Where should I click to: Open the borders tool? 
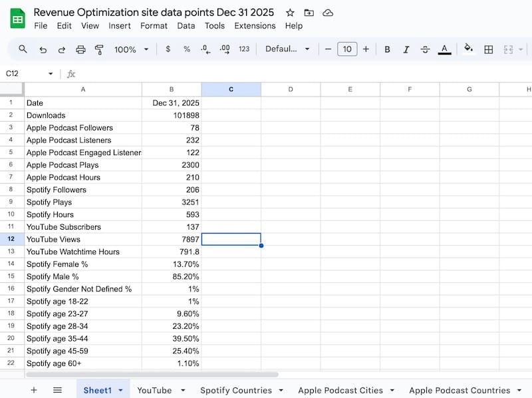(489, 49)
